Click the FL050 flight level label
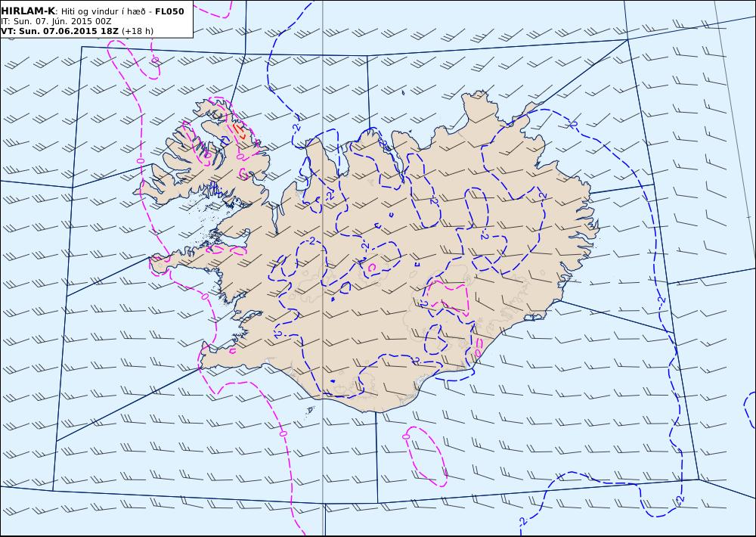The image size is (756, 537). [169, 11]
